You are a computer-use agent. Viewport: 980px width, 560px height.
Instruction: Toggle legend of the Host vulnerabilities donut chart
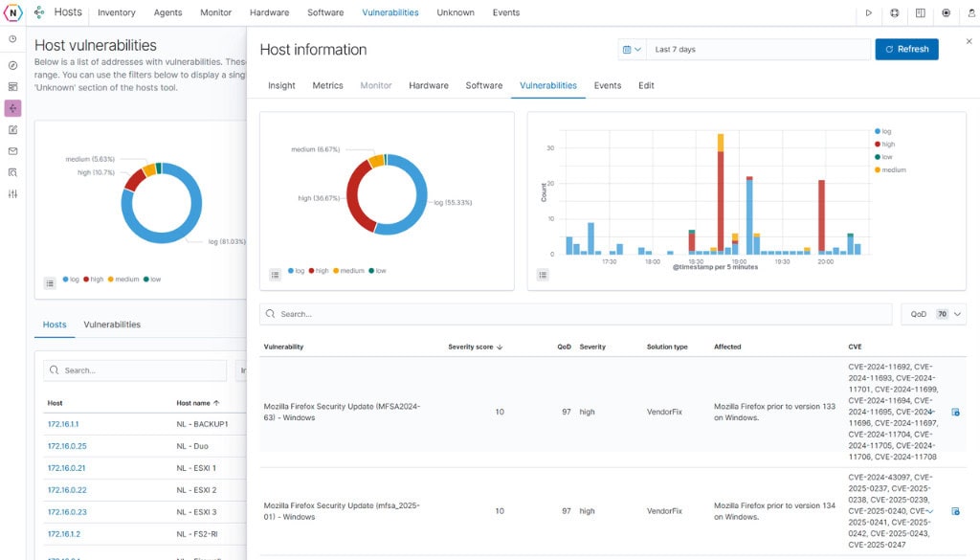tap(50, 282)
